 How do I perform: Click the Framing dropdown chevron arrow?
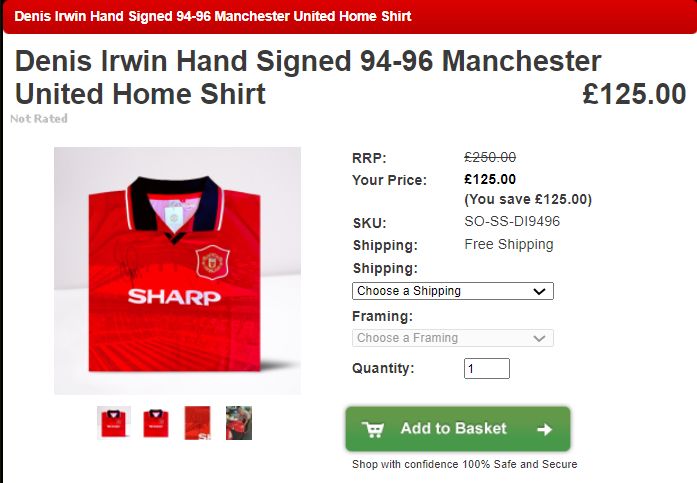pos(539,339)
